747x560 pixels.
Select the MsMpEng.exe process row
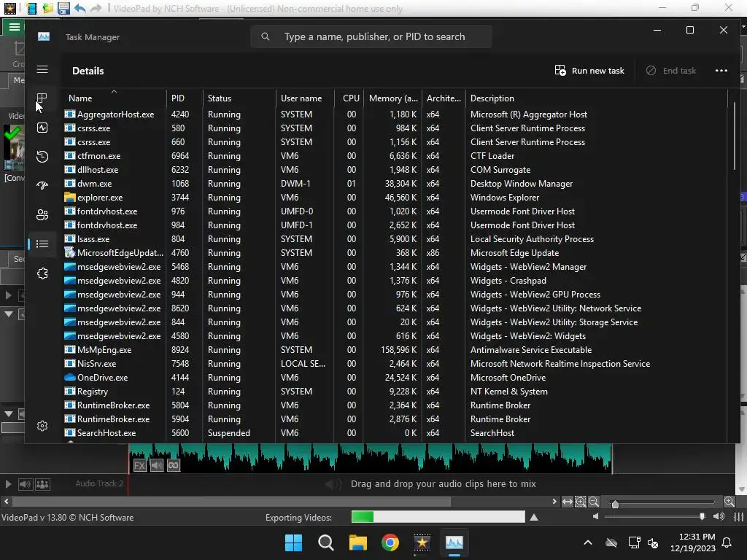point(395,349)
